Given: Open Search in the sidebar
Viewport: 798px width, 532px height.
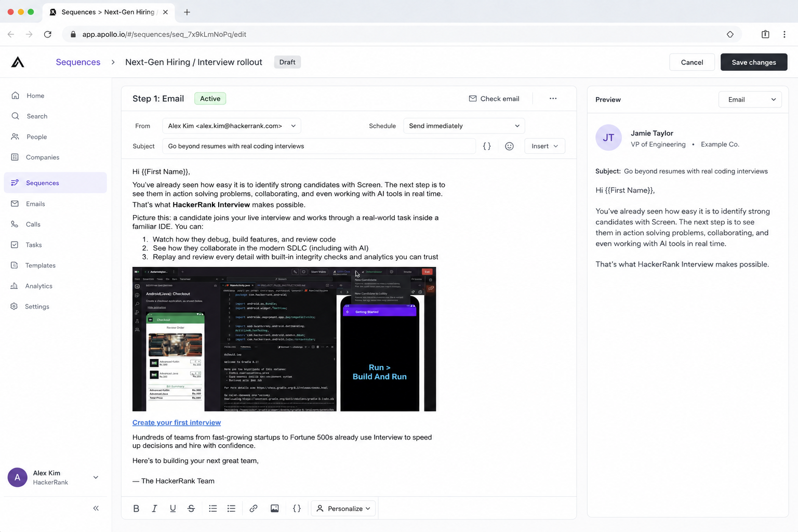Looking at the screenshot, I should coord(55,116).
